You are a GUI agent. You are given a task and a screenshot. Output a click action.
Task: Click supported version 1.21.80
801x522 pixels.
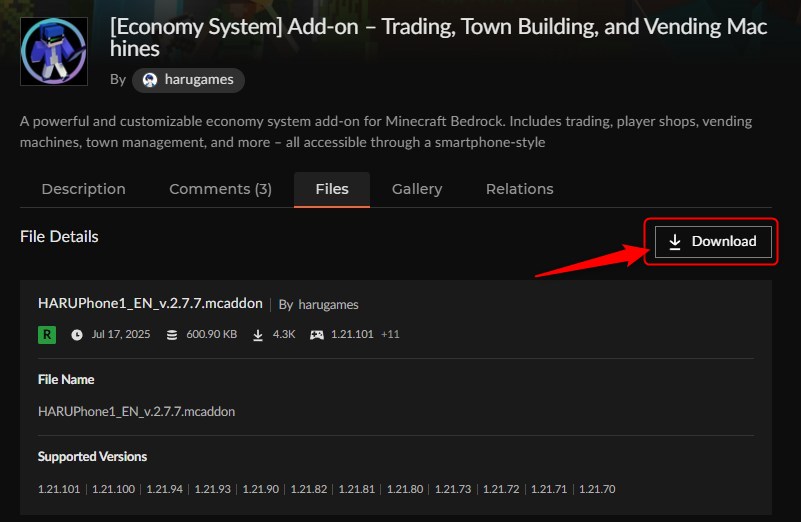point(405,489)
